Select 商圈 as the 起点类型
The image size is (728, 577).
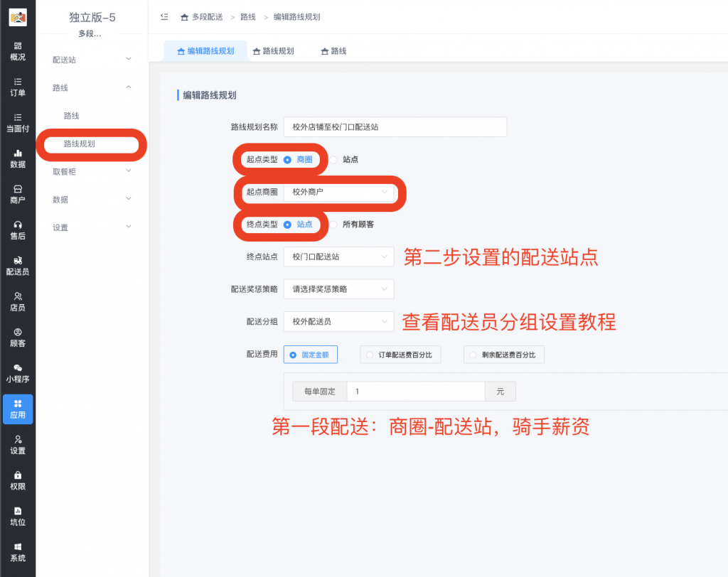291,159
